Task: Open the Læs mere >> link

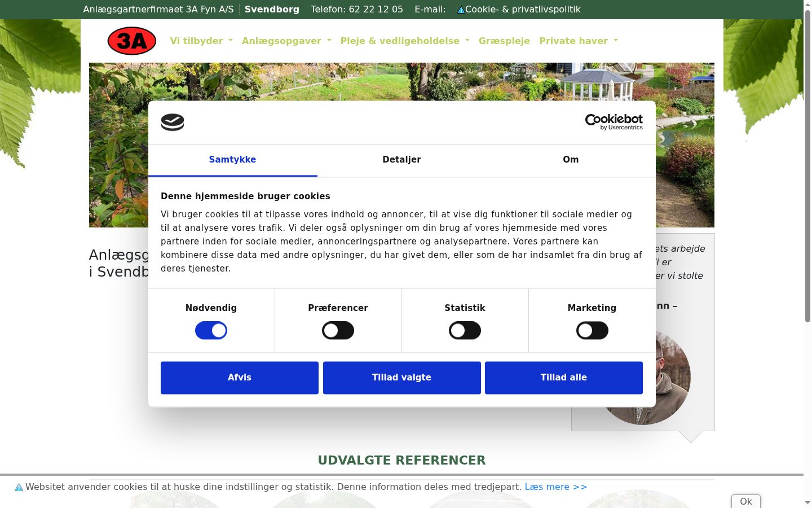Action: click(555, 487)
